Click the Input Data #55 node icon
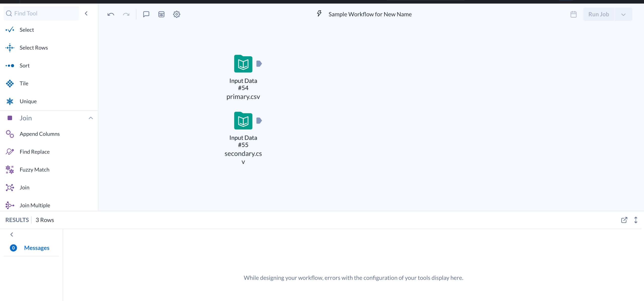Viewport: 644px width, 301px height. 243,121
